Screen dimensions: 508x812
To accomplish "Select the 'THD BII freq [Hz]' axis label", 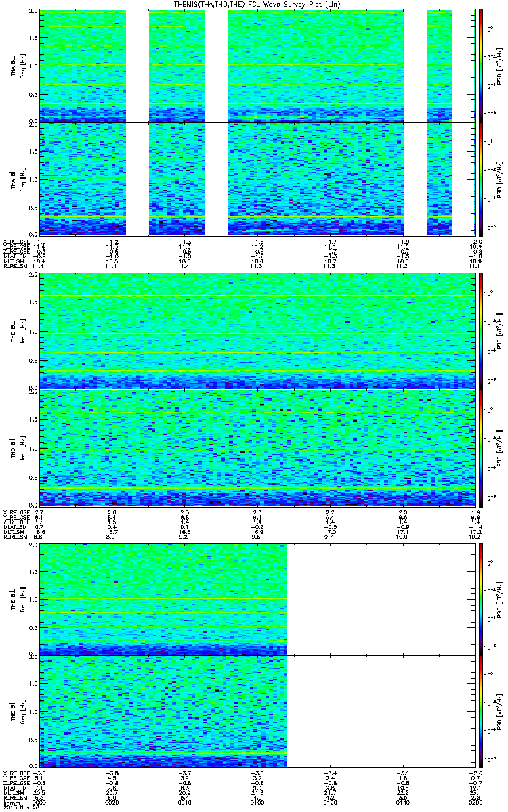I will pos(18,448).
